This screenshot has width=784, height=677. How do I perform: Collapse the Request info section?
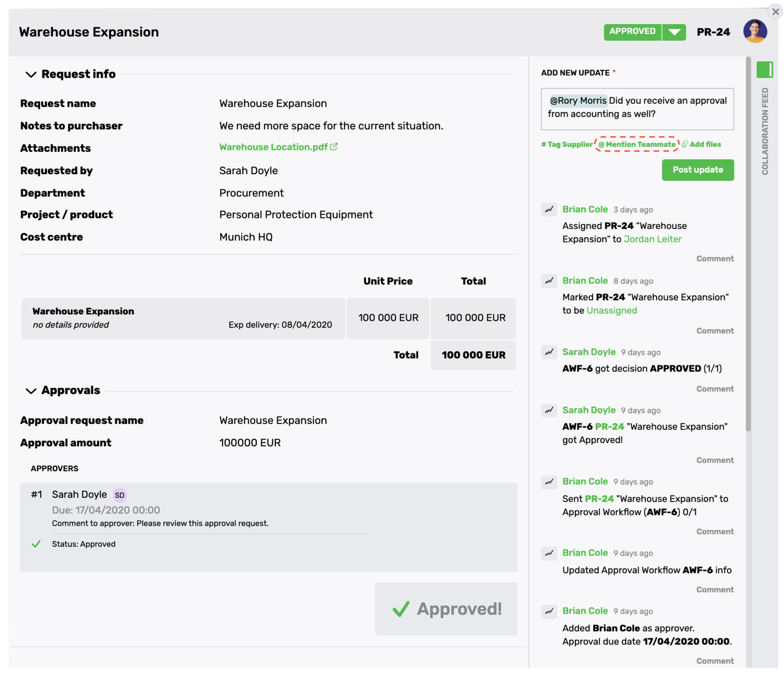pyautogui.click(x=31, y=74)
